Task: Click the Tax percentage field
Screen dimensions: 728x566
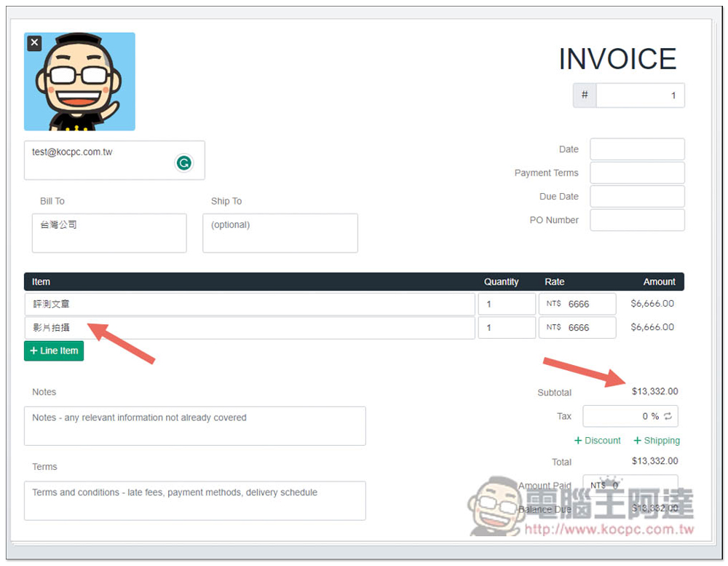Action: 630,416
